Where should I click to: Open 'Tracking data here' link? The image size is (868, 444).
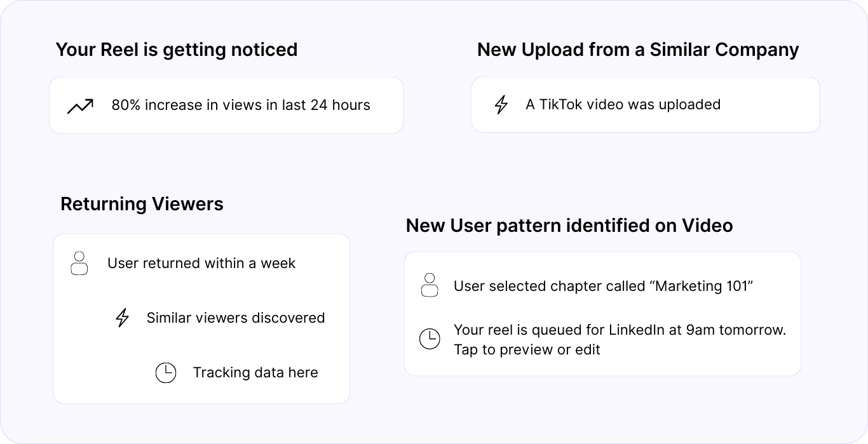pyautogui.click(x=255, y=373)
